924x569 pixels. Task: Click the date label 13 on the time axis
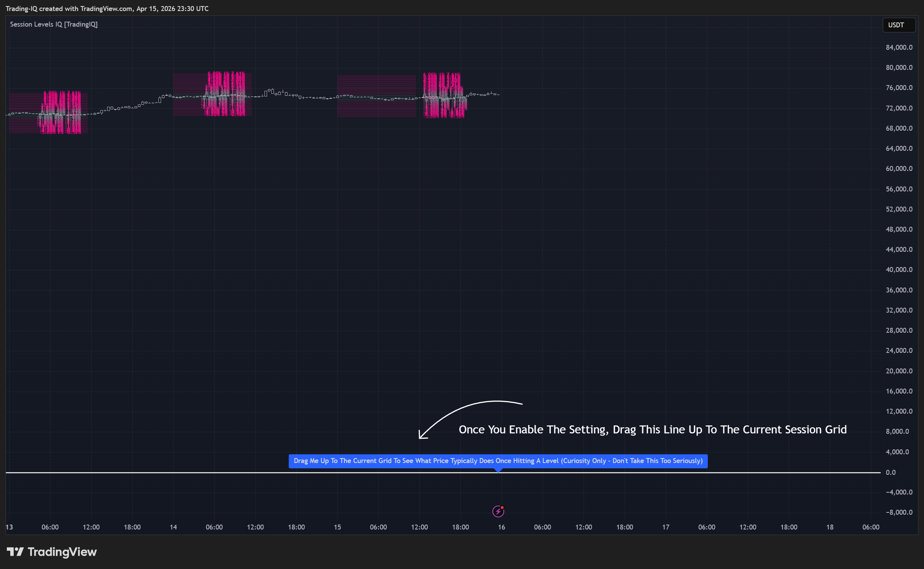tap(9, 527)
